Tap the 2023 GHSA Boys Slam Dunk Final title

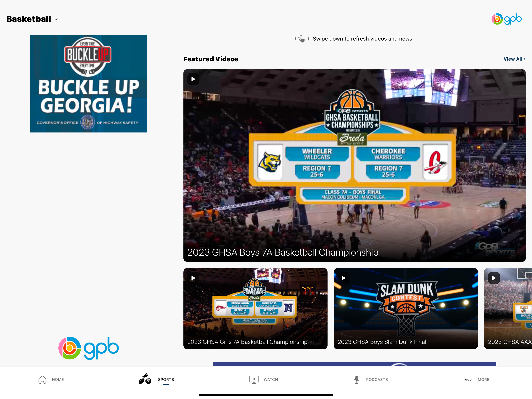[382, 342]
